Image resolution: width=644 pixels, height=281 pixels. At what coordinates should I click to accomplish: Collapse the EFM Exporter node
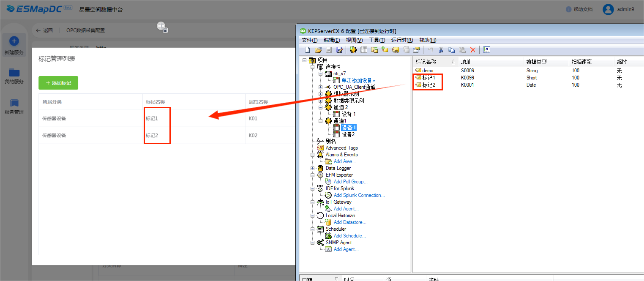313,175
